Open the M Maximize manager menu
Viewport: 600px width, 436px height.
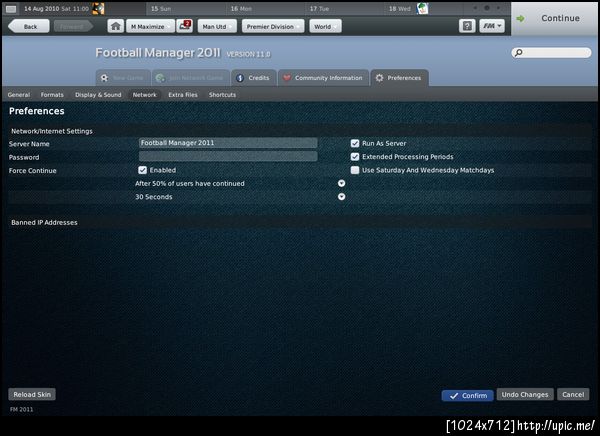(x=150, y=26)
